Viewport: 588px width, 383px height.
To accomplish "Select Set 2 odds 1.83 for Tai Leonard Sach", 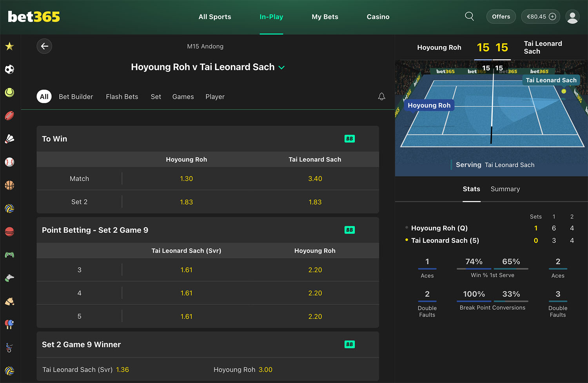I will point(315,202).
